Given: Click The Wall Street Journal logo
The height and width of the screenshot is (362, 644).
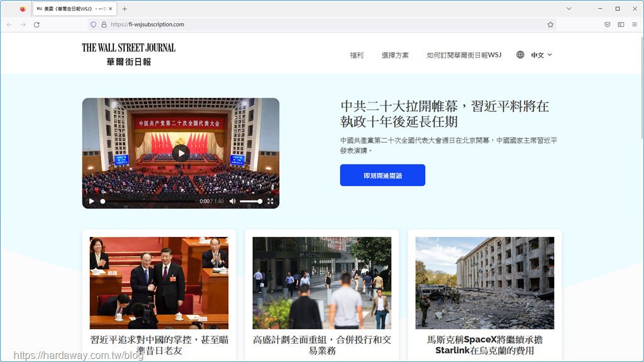Looking at the screenshot, I should (x=128, y=54).
